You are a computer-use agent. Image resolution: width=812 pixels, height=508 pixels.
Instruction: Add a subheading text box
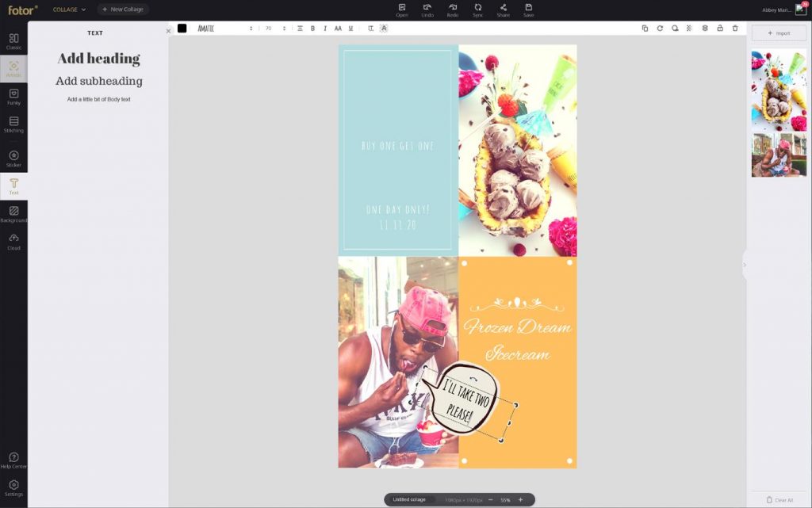[99, 81]
